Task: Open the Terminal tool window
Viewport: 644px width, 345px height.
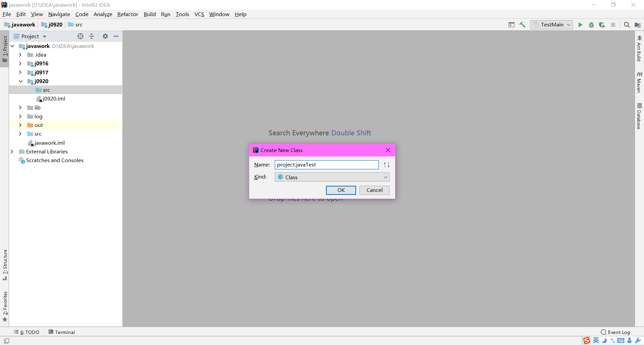Action: pos(62,332)
